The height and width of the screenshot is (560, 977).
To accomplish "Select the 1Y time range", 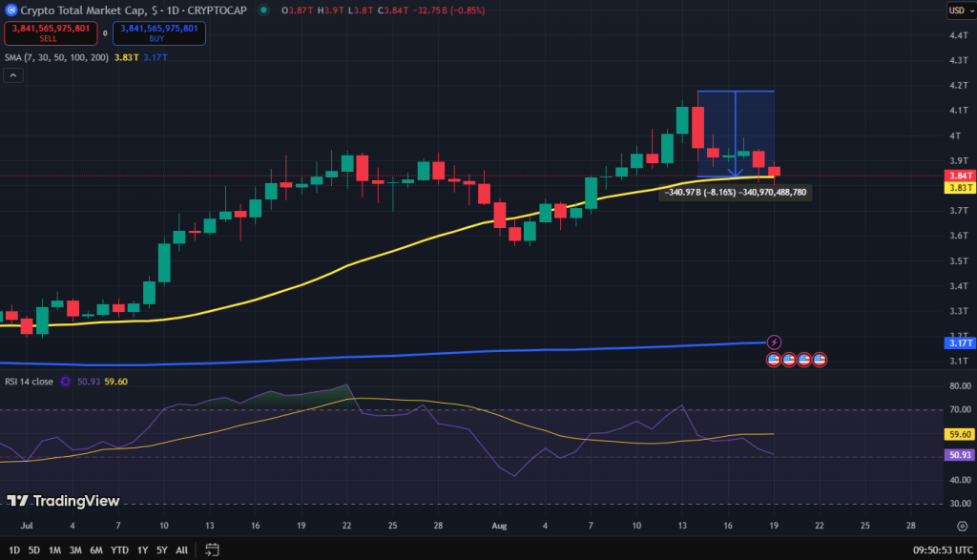I will pyautogui.click(x=143, y=550).
